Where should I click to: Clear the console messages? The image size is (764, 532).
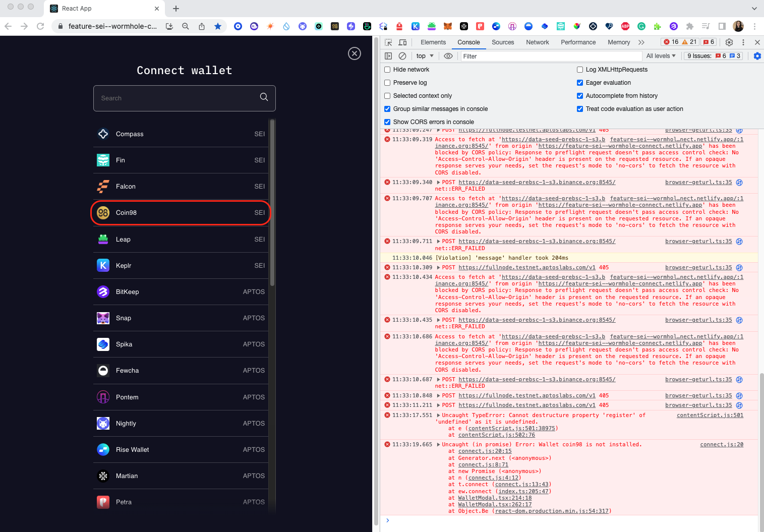pos(402,56)
